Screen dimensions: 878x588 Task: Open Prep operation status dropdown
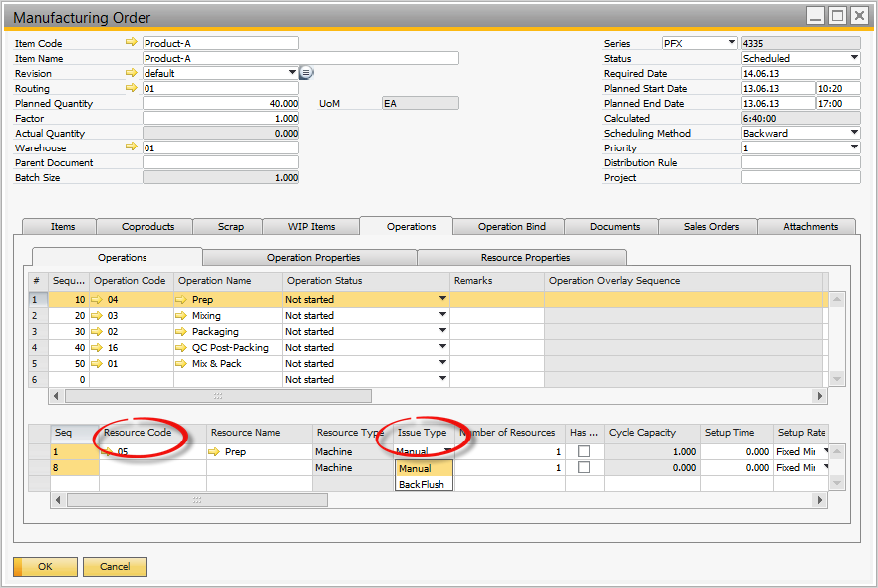pyautogui.click(x=442, y=299)
